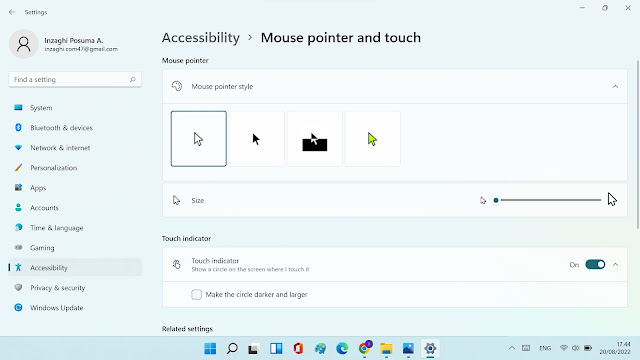The height and width of the screenshot is (360, 640).
Task: Click the ENG language indicator
Action: pos(545,348)
